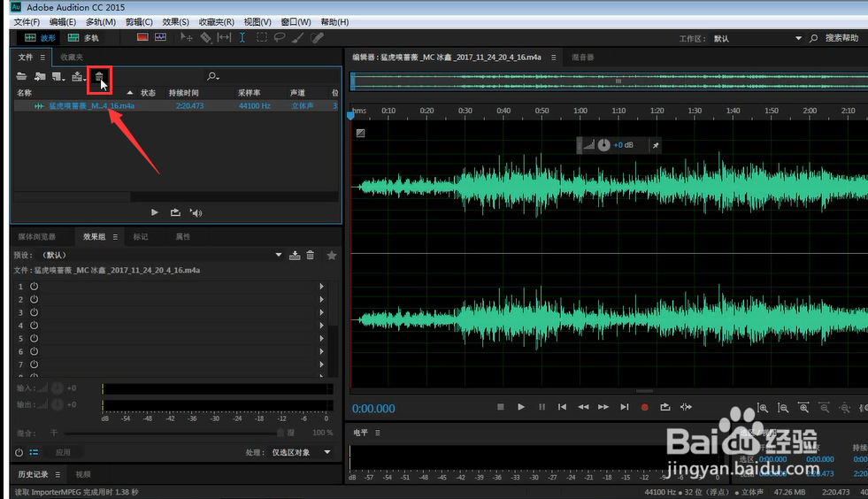
Task: Toggle the effects rack favorite star
Action: coord(332,256)
